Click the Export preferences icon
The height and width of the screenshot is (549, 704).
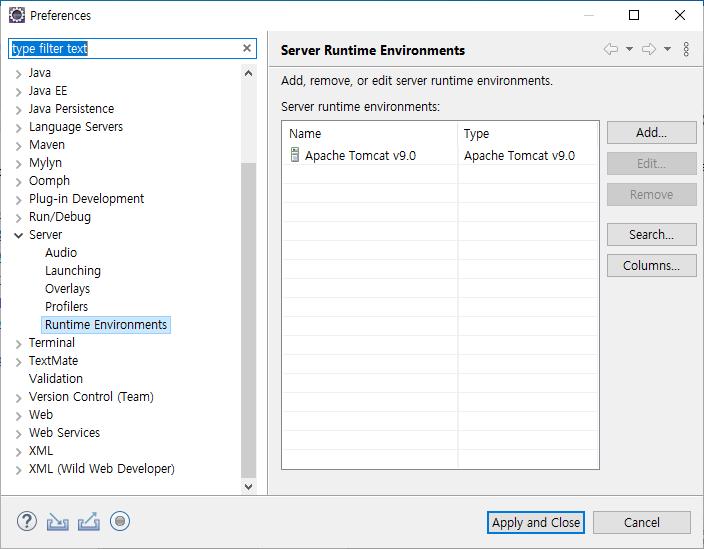(89, 522)
